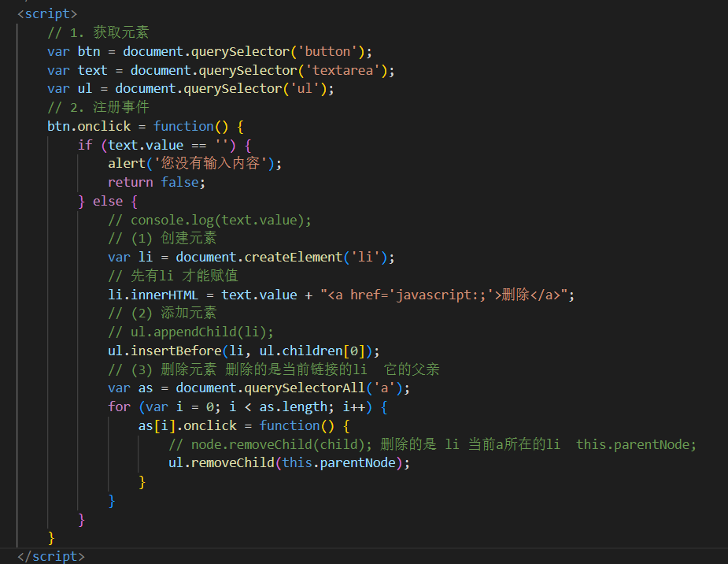Click the commented ul.appendChild(li) line
The height and width of the screenshot is (564, 728).
190,332
